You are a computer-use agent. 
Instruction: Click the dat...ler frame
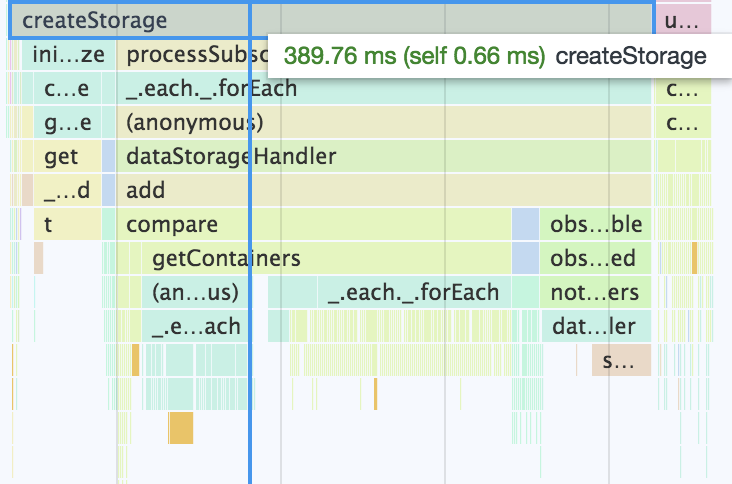(596, 327)
